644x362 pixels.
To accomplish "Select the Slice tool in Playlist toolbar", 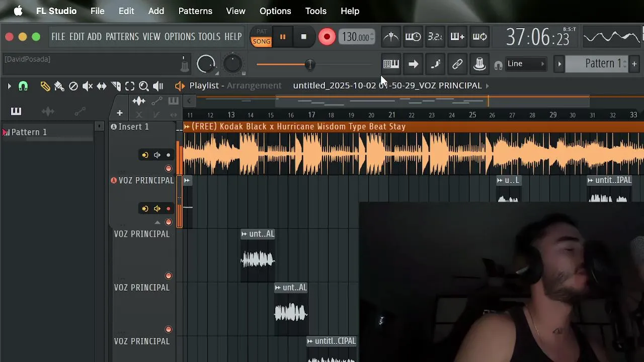I will (x=116, y=86).
